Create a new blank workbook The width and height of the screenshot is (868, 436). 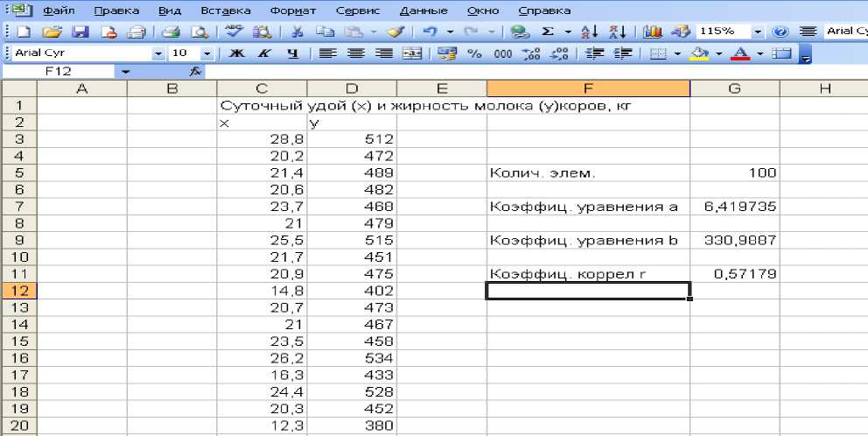pyautogui.click(x=24, y=32)
